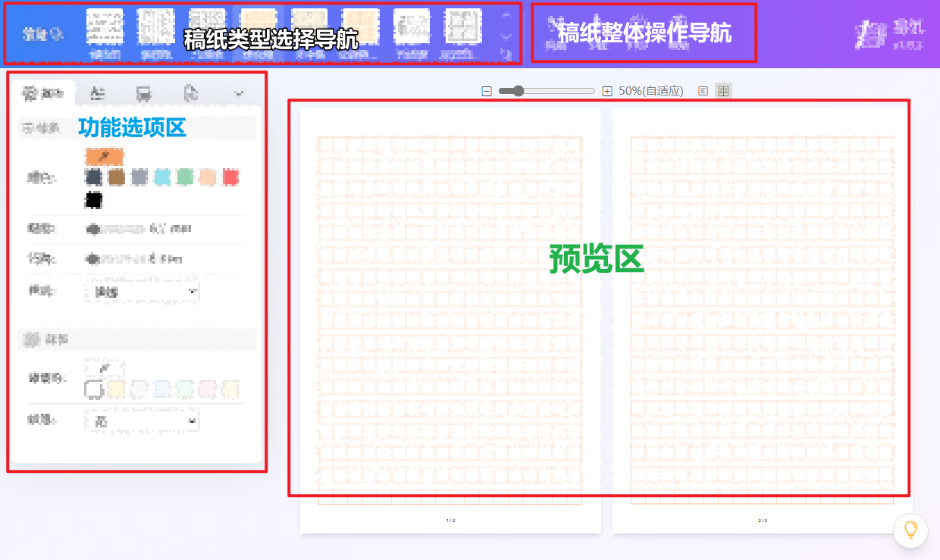
Task: Click the orange custom line color picker
Action: pos(105,156)
